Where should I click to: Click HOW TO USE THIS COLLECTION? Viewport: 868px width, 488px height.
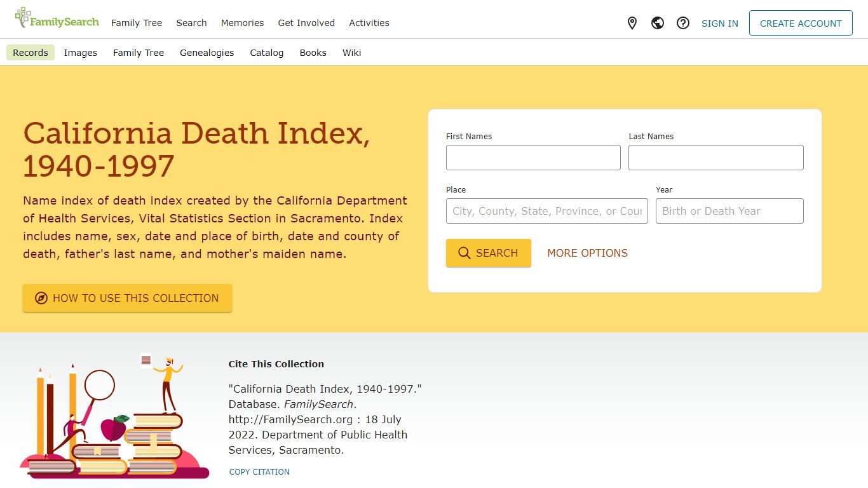(x=128, y=298)
